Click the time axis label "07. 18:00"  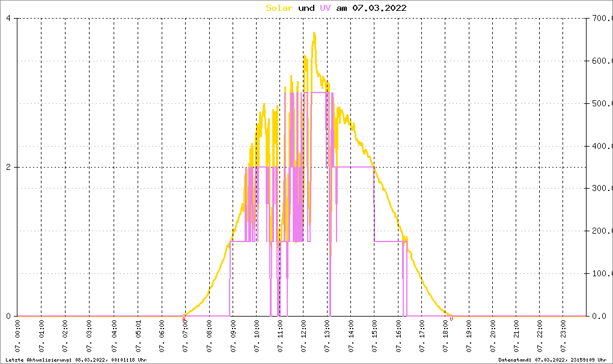445,336
